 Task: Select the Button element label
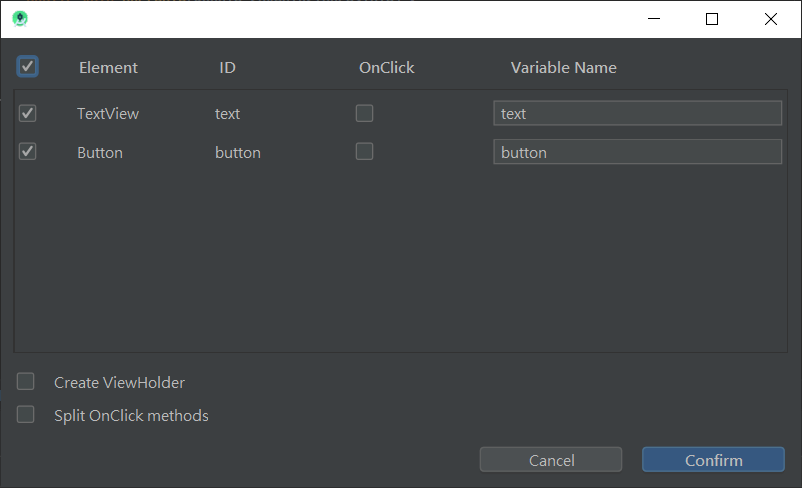click(100, 153)
